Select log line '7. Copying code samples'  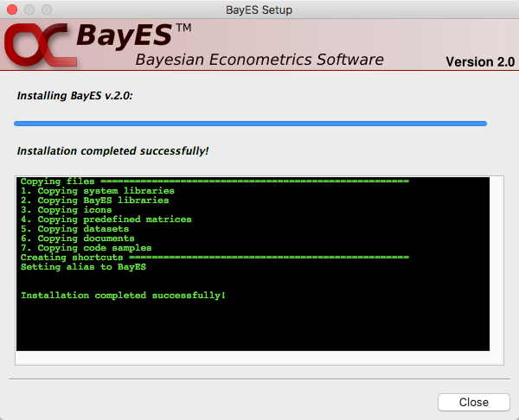pyautogui.click(x=86, y=248)
